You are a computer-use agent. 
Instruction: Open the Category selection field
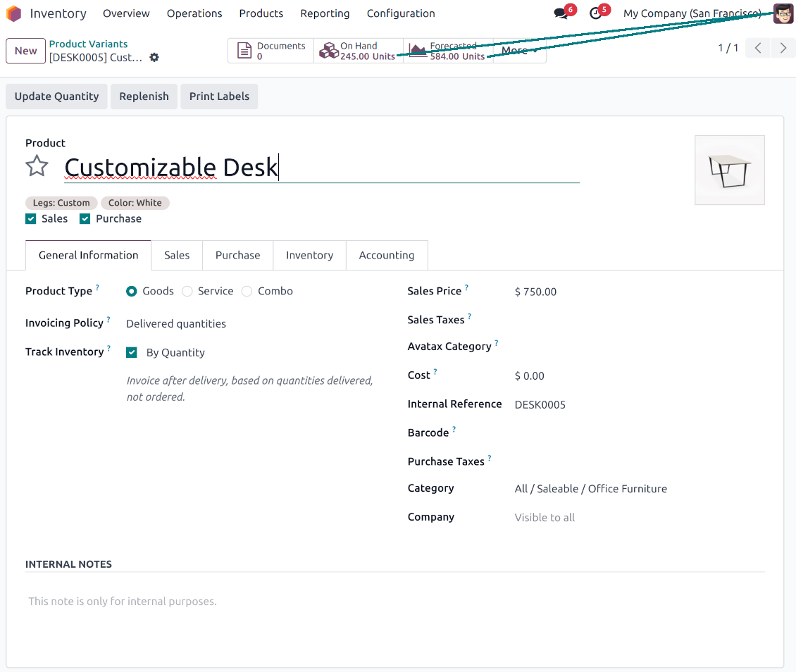(590, 489)
